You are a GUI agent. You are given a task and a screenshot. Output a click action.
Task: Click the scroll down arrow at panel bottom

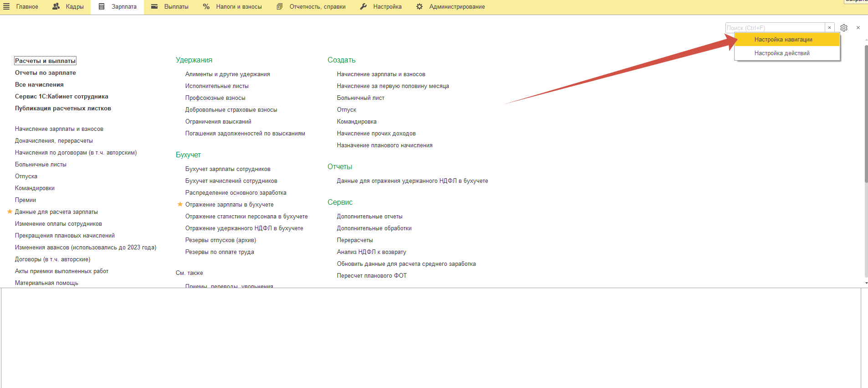tap(866, 283)
